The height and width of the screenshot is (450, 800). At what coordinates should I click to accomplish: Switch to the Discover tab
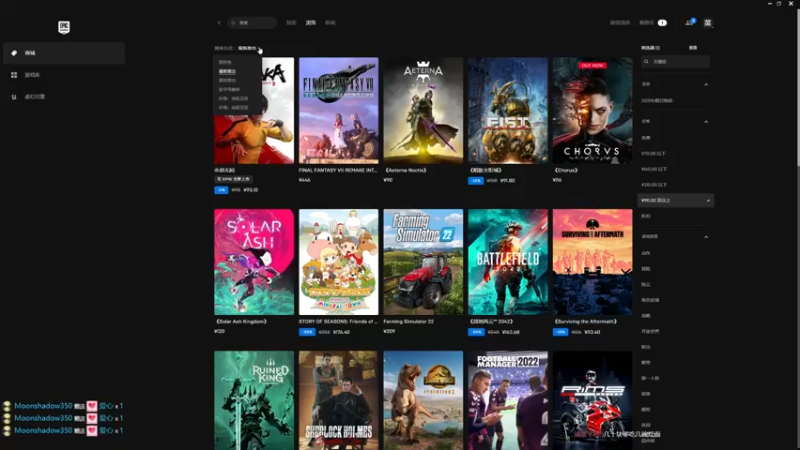point(291,23)
